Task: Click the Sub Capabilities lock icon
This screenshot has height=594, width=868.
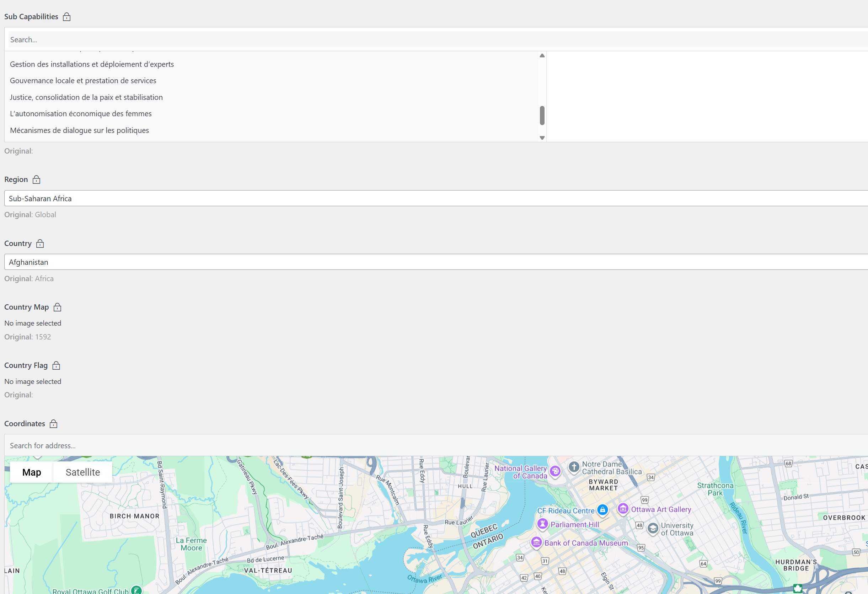Action: (x=66, y=17)
